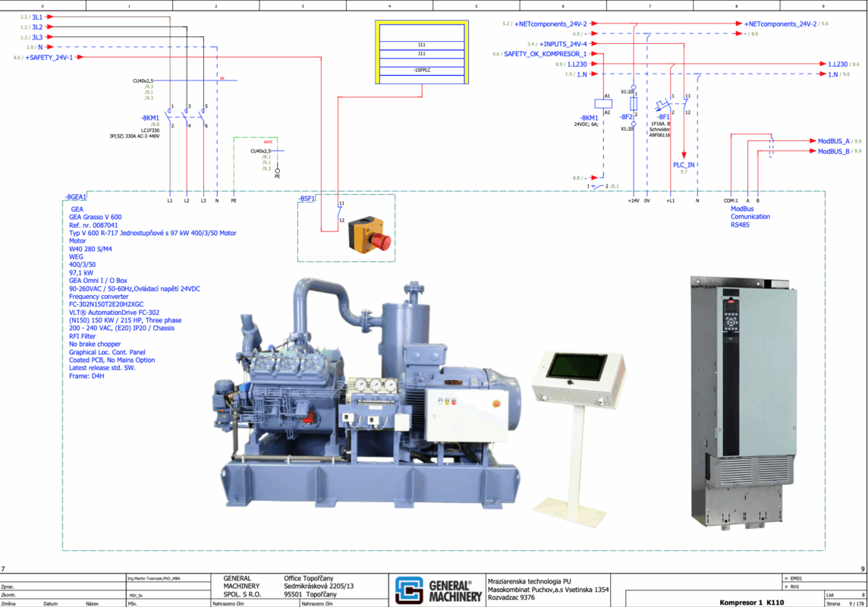
Task: Select the +INPUTS_24V-4 signal label
Action: click(563, 44)
